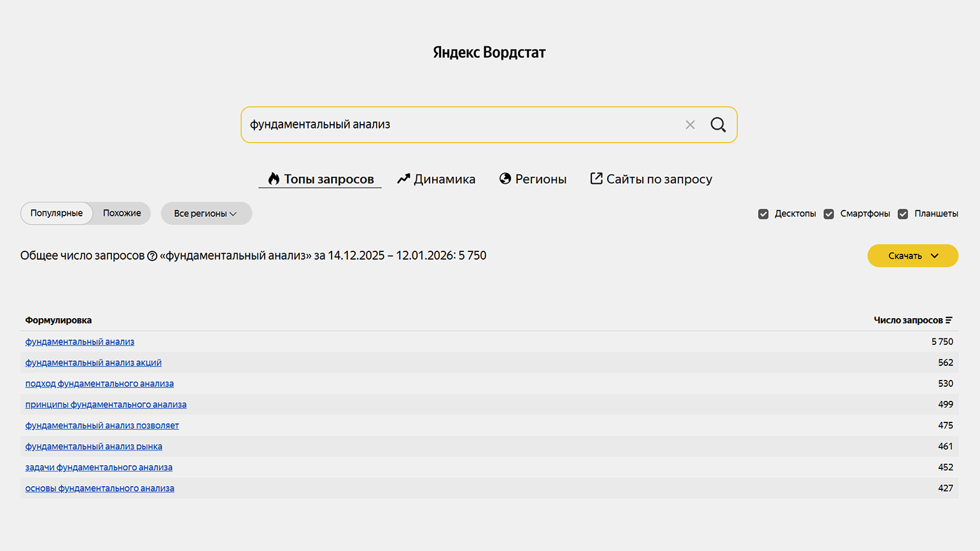Expand the Все регионы dropdown
Screen dimensions: 980x551
[x=206, y=213]
